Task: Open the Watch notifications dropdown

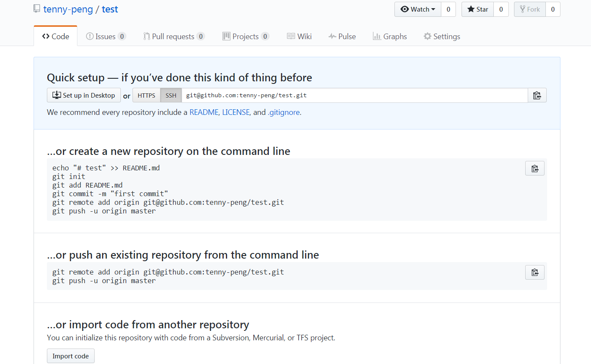Action: click(x=418, y=9)
